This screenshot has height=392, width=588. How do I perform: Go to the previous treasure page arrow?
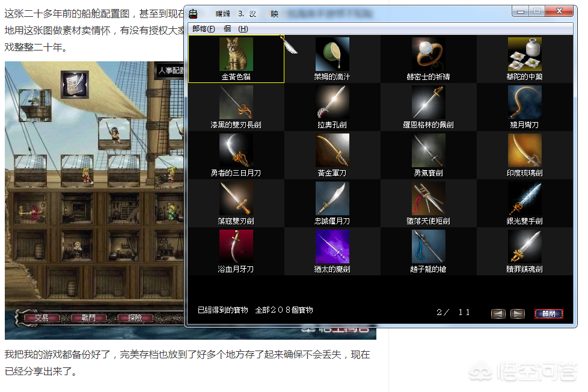tap(498, 314)
